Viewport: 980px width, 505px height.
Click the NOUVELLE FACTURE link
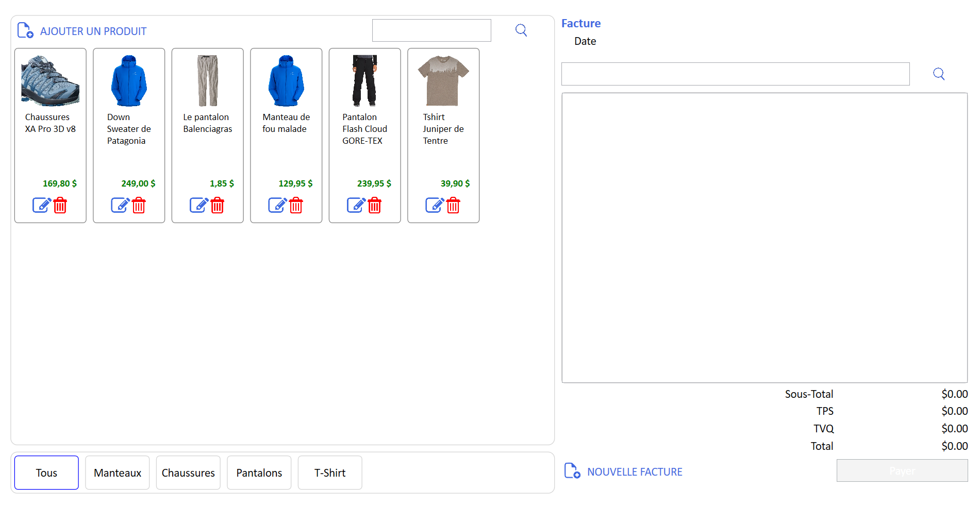pyautogui.click(x=635, y=471)
